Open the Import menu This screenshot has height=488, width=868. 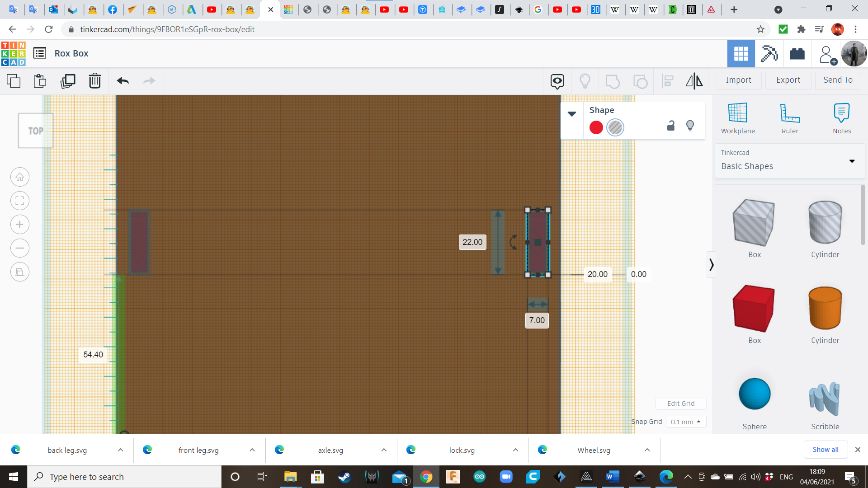point(738,80)
